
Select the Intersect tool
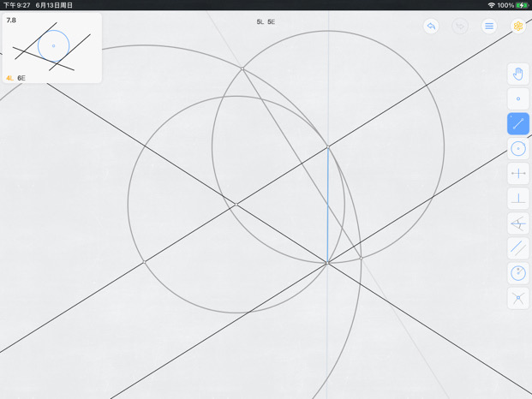[x=518, y=298]
